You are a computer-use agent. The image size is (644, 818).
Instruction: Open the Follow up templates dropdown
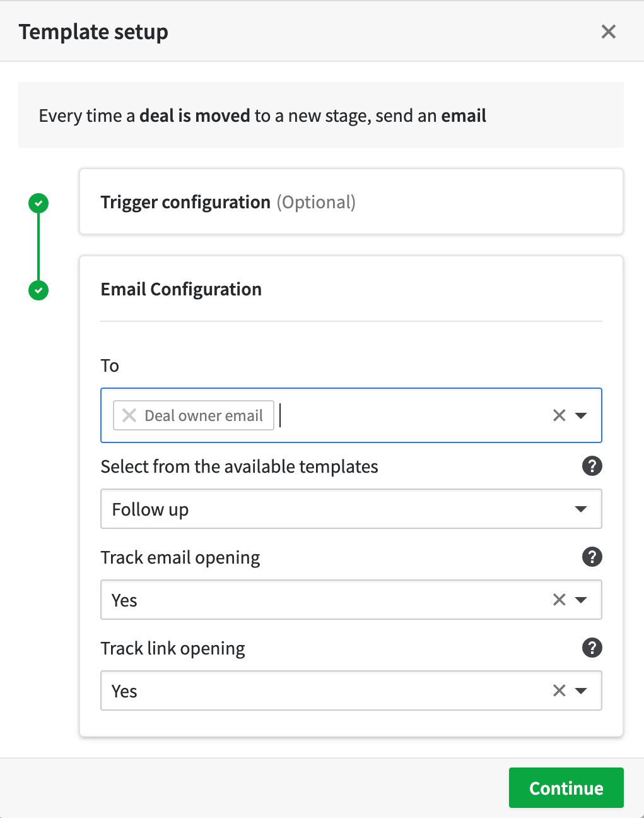click(x=581, y=509)
